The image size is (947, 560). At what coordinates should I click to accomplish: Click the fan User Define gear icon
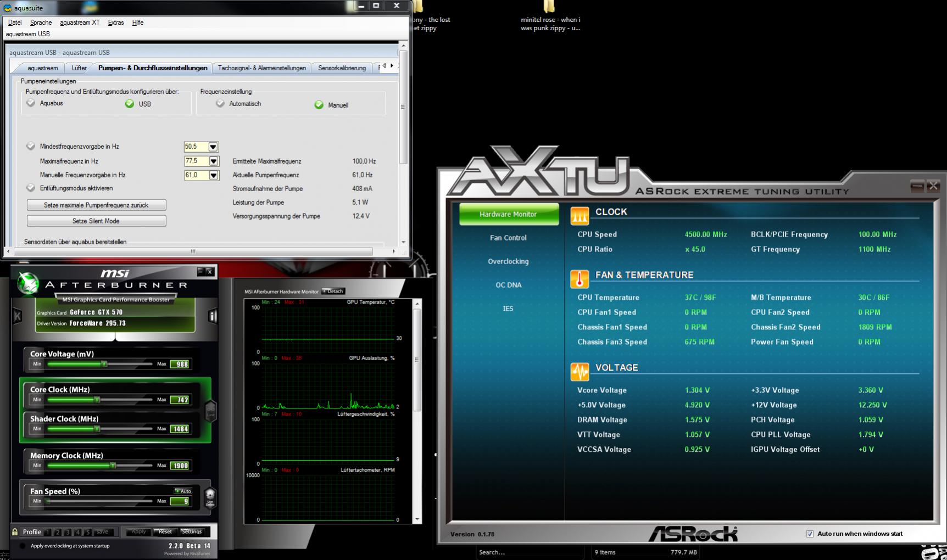210,497
